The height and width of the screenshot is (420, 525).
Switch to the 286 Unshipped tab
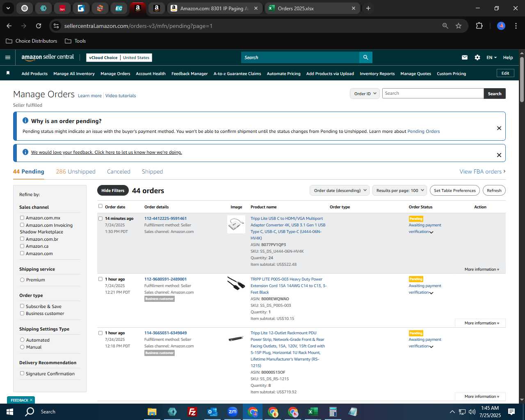click(x=75, y=171)
